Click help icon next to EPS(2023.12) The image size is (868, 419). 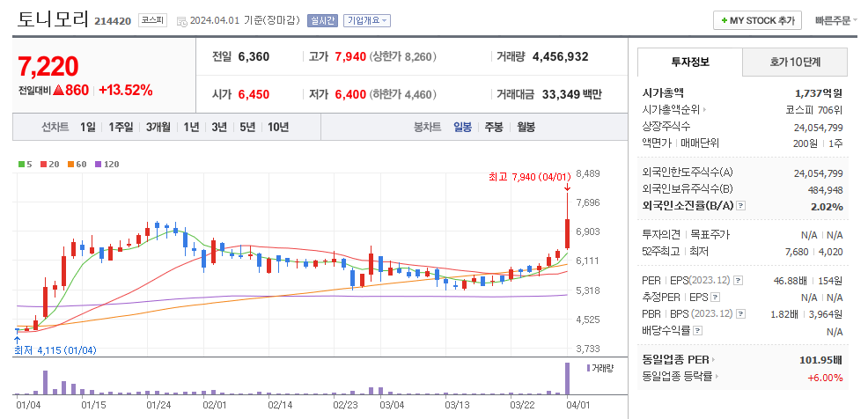[739, 281]
